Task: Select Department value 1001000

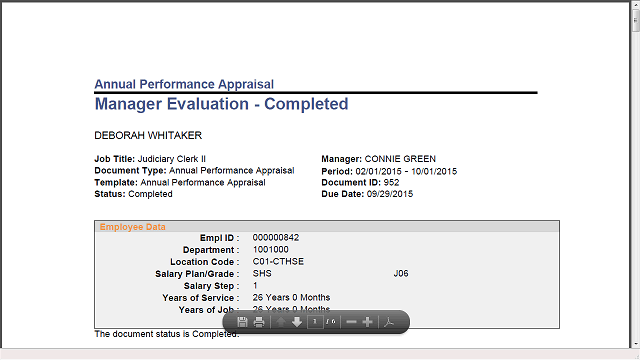Action: point(270,249)
